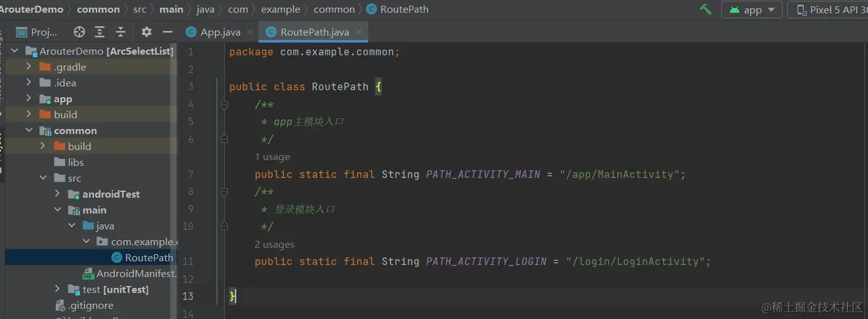Click the com breadcrumb
Image resolution: width=868 pixels, height=319 pixels.
[x=238, y=10]
